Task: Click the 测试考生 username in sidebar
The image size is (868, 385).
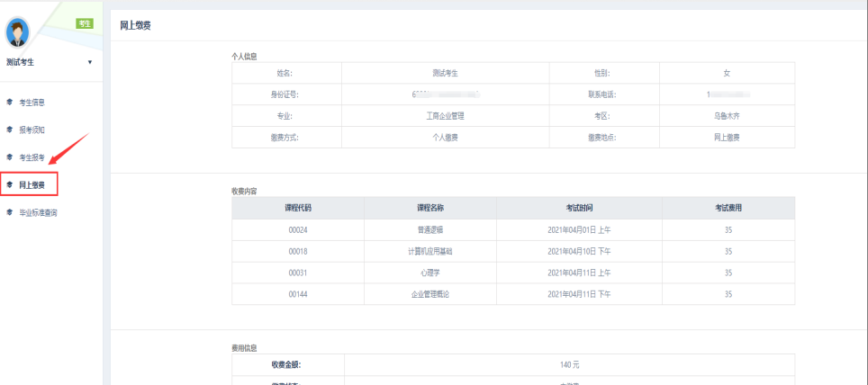Action: tap(22, 62)
